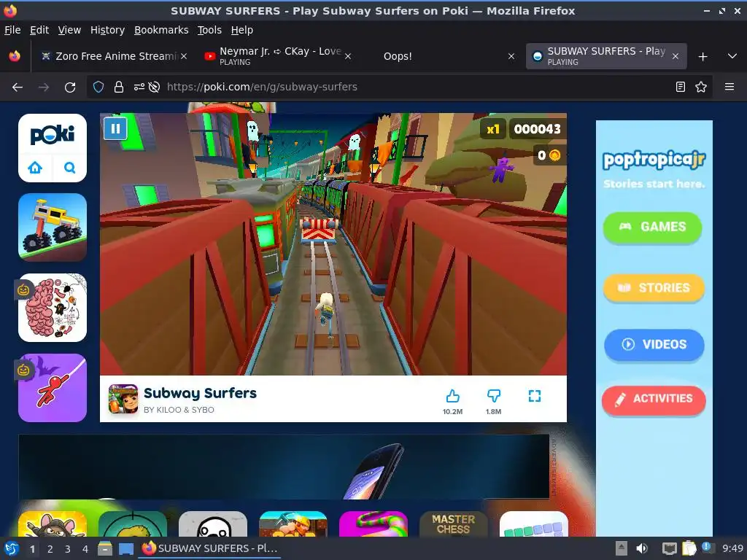Open a new tab
This screenshot has height=560, width=747.
[703, 57]
